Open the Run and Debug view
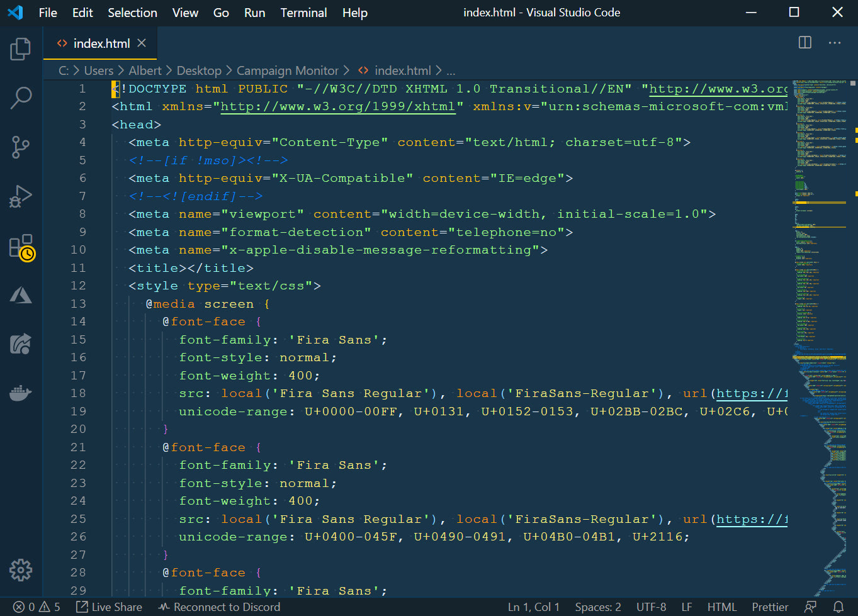 click(21, 196)
